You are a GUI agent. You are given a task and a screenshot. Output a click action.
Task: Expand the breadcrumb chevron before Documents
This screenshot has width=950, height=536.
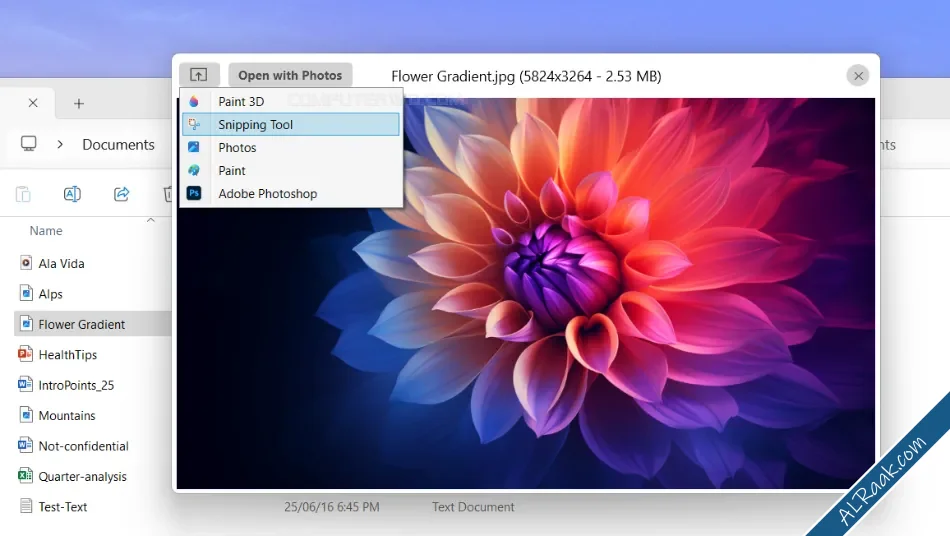60,144
